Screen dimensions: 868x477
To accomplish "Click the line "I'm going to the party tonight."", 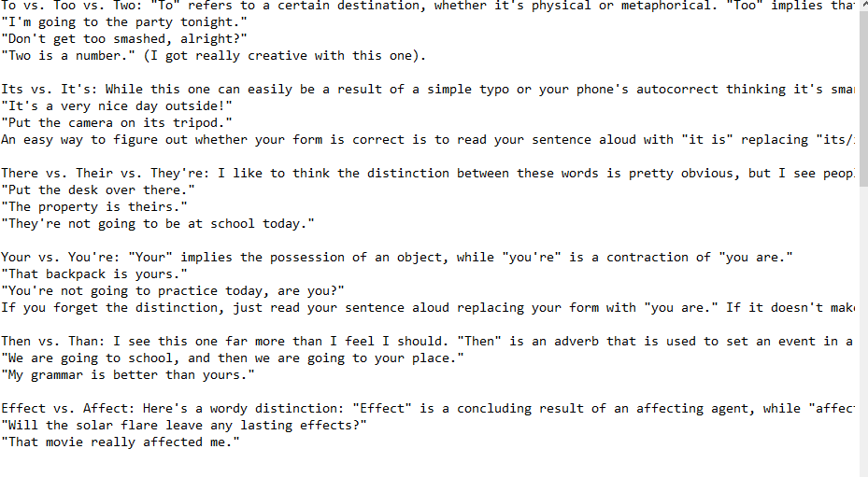I will pos(124,22).
